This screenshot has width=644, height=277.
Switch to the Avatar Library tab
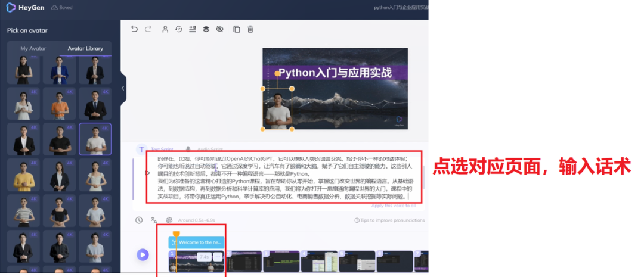point(85,48)
